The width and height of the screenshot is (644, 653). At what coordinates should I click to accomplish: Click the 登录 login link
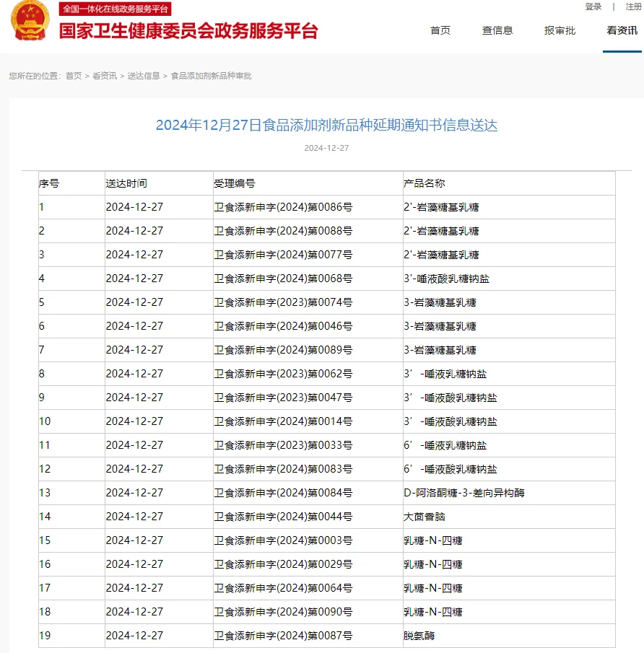[x=593, y=6]
